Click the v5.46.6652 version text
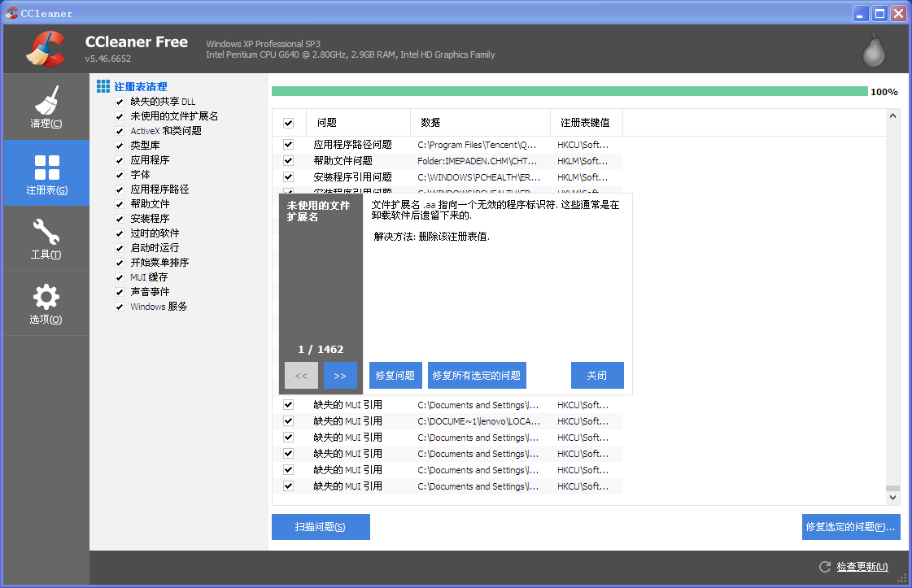The height and width of the screenshot is (588, 912). click(x=108, y=59)
